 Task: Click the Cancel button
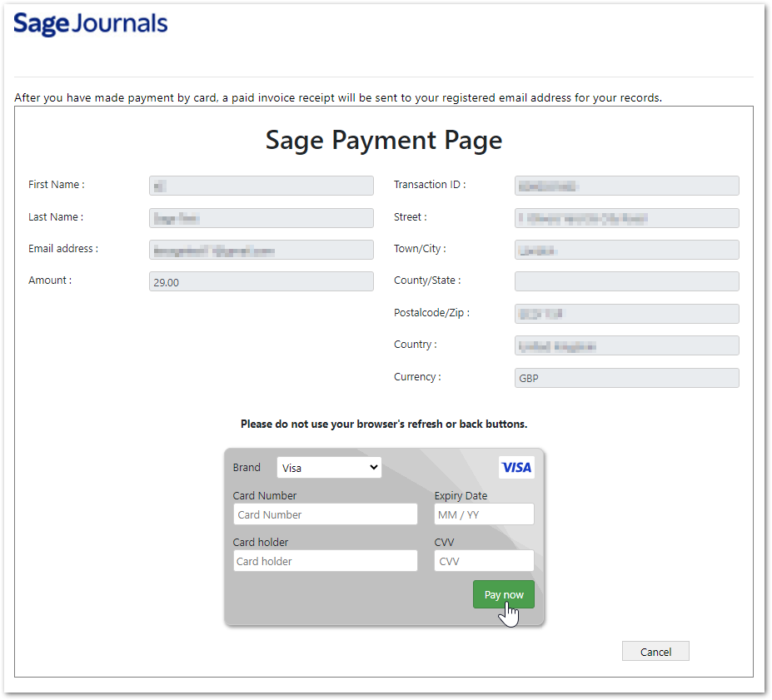pyautogui.click(x=655, y=651)
